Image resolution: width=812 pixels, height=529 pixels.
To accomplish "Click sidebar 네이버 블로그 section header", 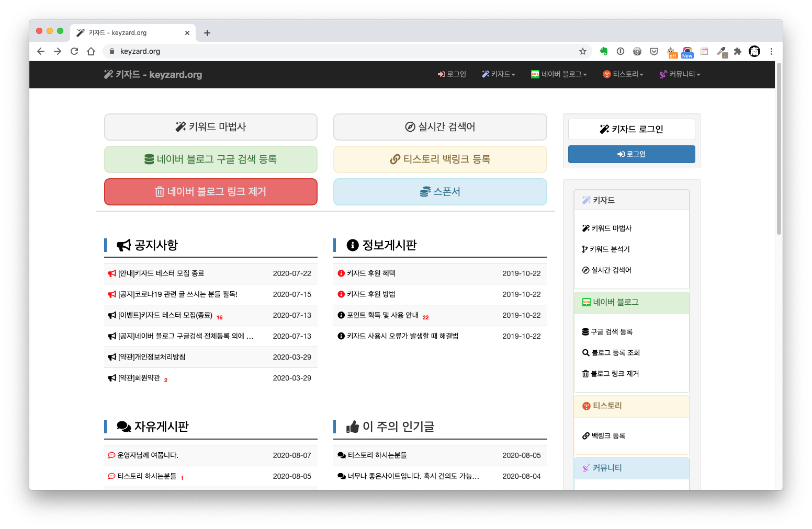I will tap(631, 302).
